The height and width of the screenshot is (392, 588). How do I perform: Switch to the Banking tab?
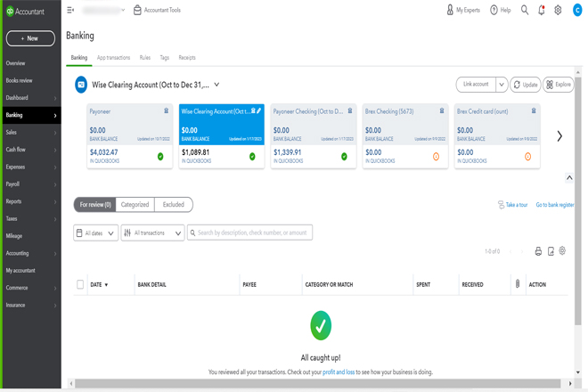79,58
